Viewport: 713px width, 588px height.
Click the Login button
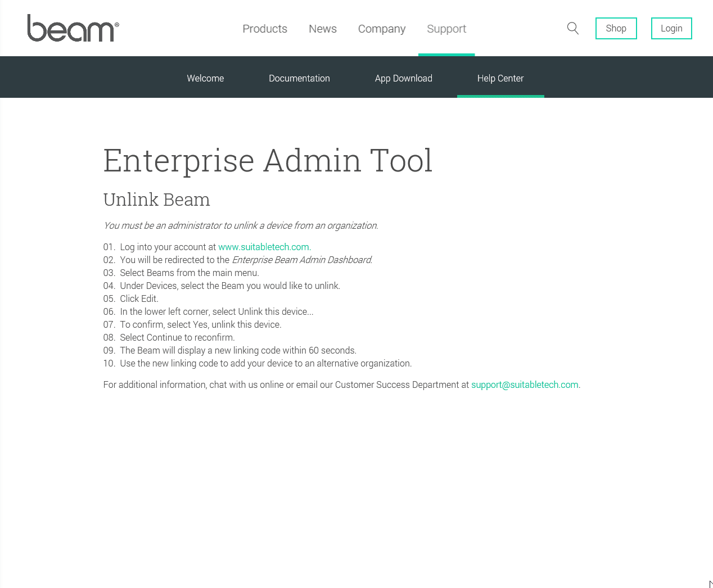point(671,28)
